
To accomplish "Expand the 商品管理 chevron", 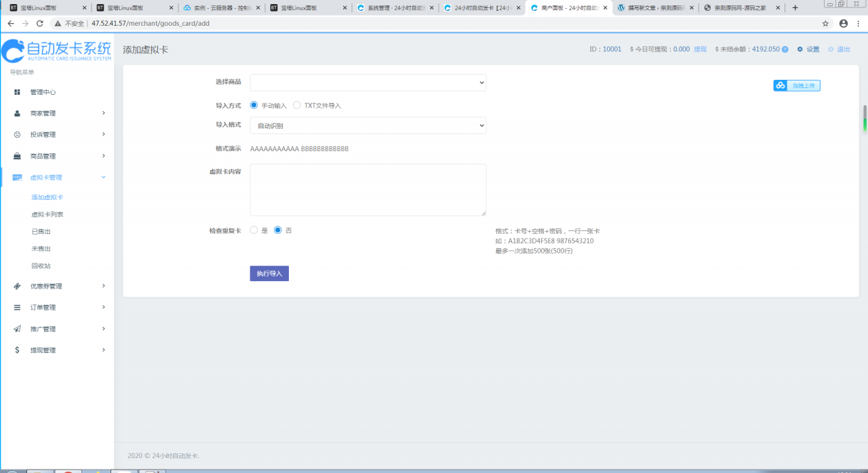I will (x=103, y=156).
